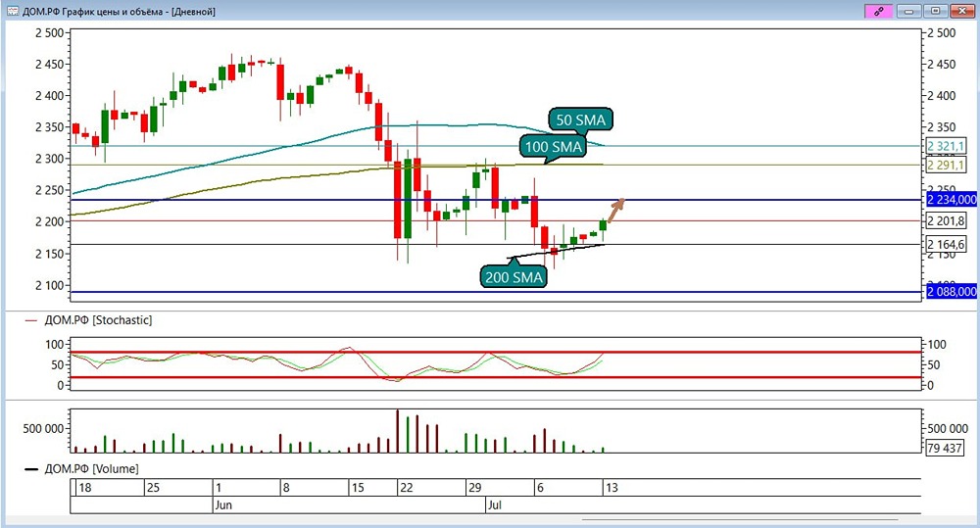
Task: Click the 2 234,000 blue price level tag
Action: 952,199
